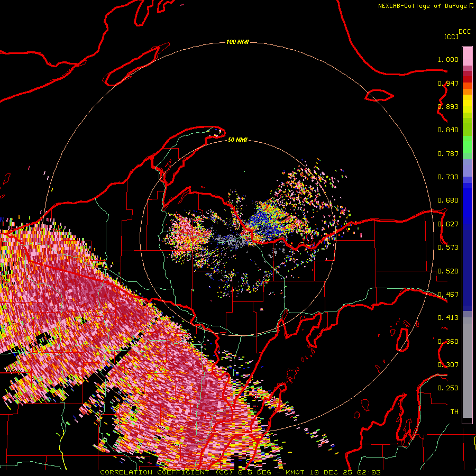Click the 50 NMI range ring label
476x476 pixels.
tap(237, 140)
